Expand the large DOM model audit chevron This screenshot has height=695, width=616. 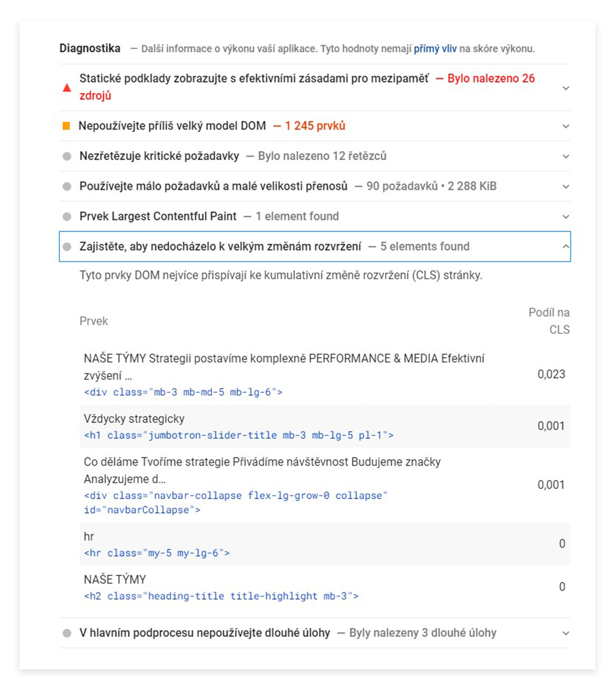pos(566,126)
